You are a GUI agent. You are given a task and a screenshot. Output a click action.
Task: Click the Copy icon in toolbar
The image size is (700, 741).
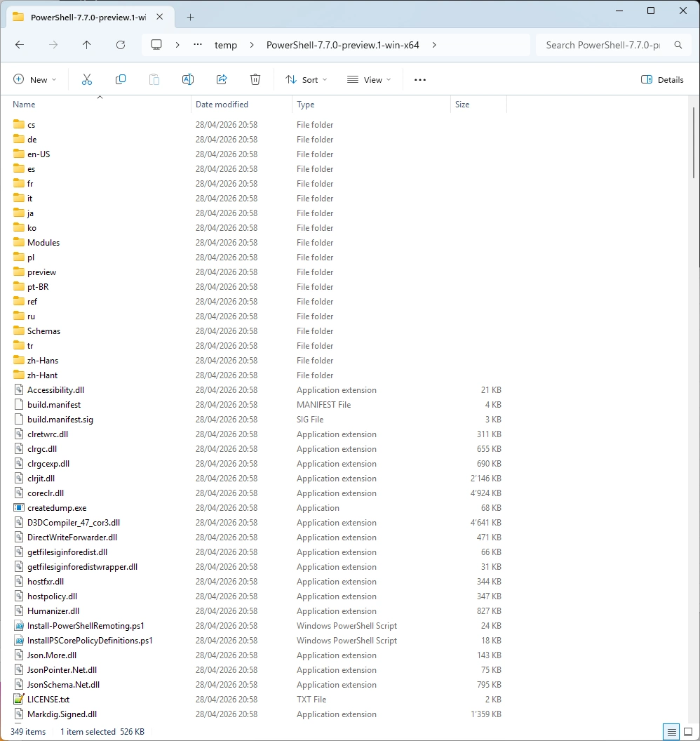click(121, 80)
